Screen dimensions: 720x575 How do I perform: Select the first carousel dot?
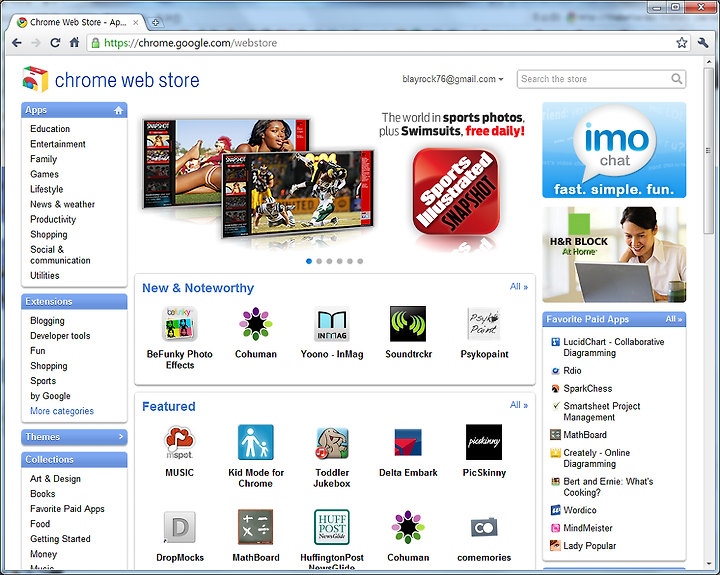click(309, 261)
